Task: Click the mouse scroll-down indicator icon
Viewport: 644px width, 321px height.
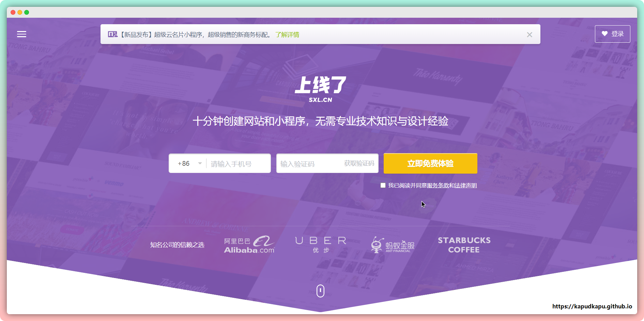Action: pos(320,291)
